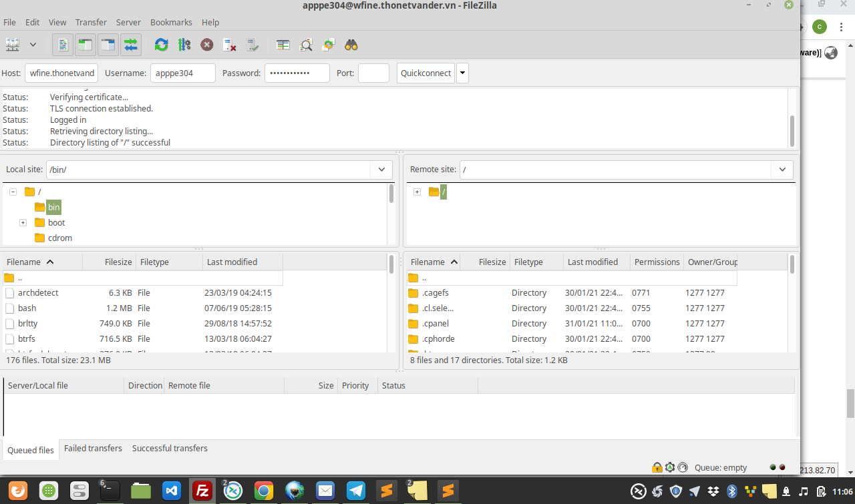Sort remote files by Owner/Group column
The height and width of the screenshot is (504, 855).
711,262
